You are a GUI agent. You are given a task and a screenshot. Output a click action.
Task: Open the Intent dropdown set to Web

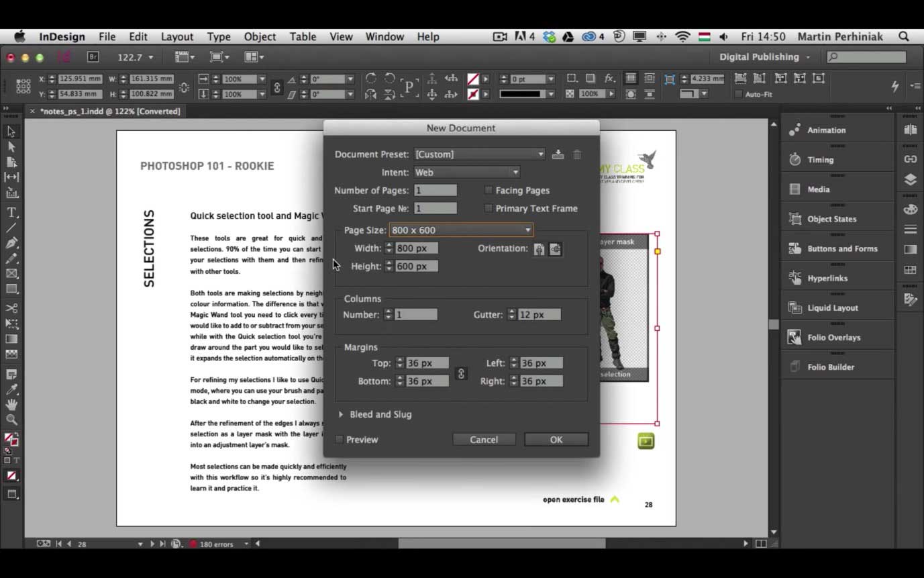[x=467, y=173]
